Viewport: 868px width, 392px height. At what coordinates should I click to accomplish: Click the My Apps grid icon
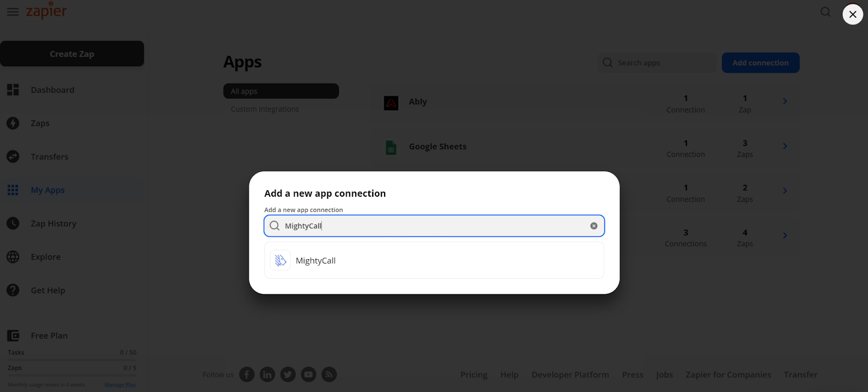(13, 190)
